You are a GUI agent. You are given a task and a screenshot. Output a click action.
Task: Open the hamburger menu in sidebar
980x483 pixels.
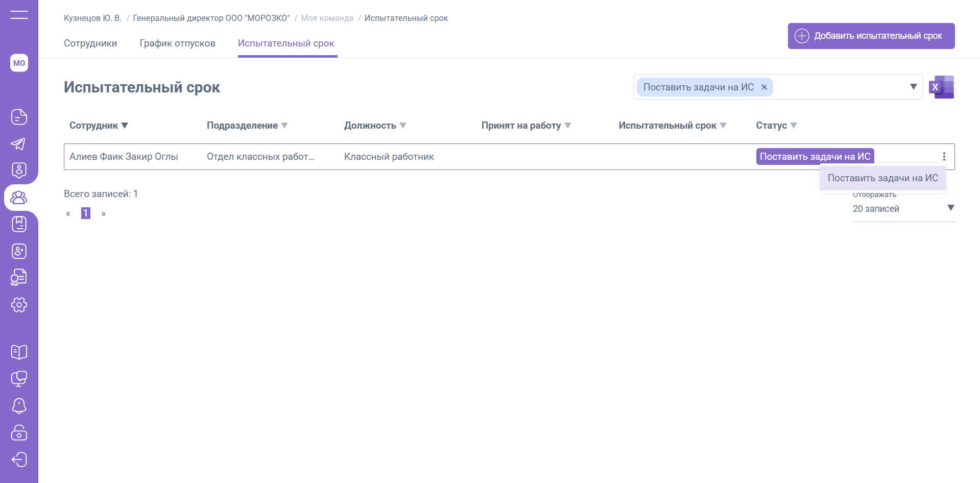[x=19, y=15]
